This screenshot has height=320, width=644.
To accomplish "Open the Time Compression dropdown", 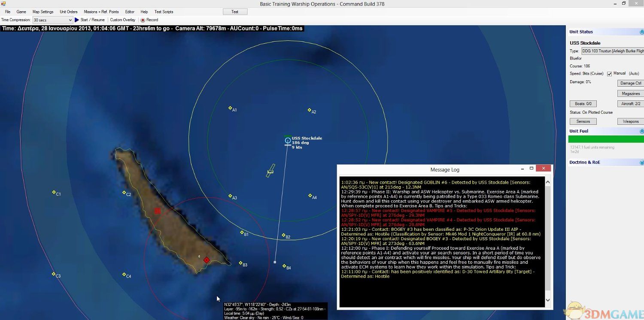I will 70,20.
